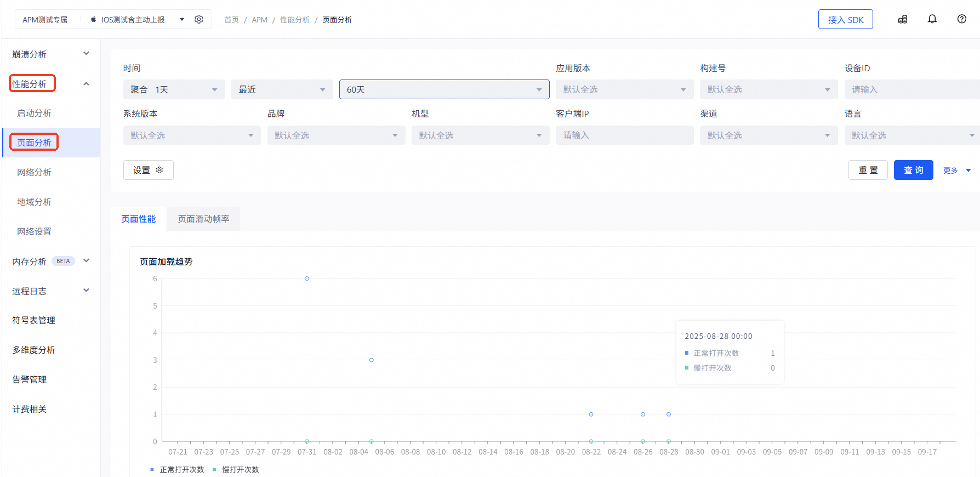Open the notifications bell
This screenshot has width=980, height=477.
click(x=932, y=19)
